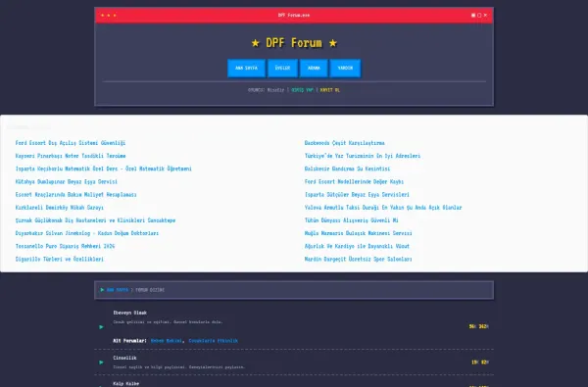Image resolution: width=588 pixels, height=387 pixels.
Task: Open Diyarbakır Silvan Jinekolog link
Action: (x=87, y=233)
